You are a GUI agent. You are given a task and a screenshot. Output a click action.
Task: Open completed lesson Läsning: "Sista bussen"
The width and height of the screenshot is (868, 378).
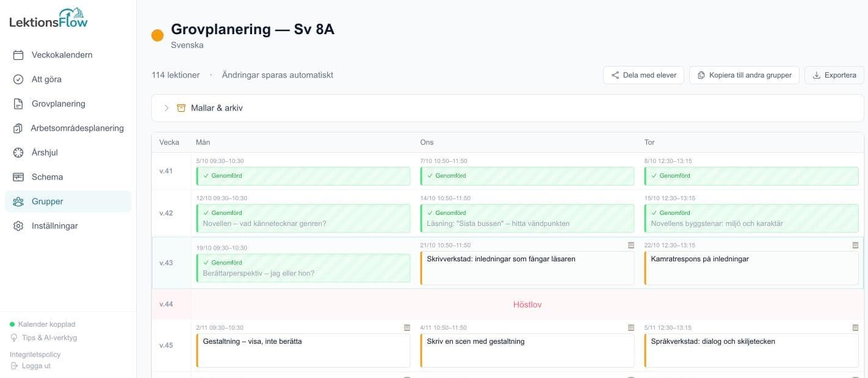tap(527, 218)
